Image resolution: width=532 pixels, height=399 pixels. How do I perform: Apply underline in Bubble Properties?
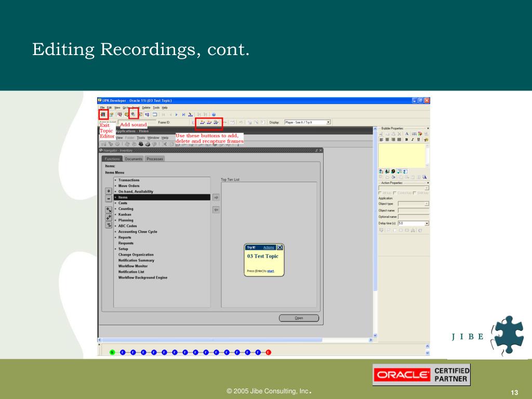pyautogui.click(x=419, y=139)
